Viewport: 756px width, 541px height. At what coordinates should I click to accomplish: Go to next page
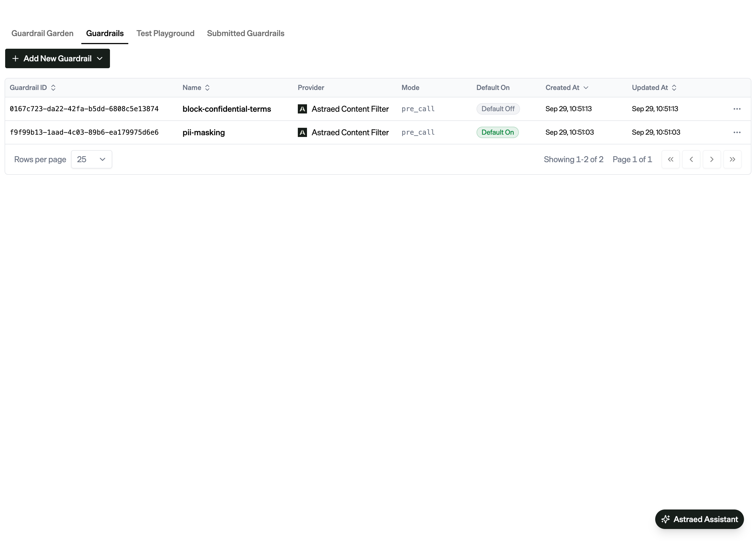tap(712, 160)
